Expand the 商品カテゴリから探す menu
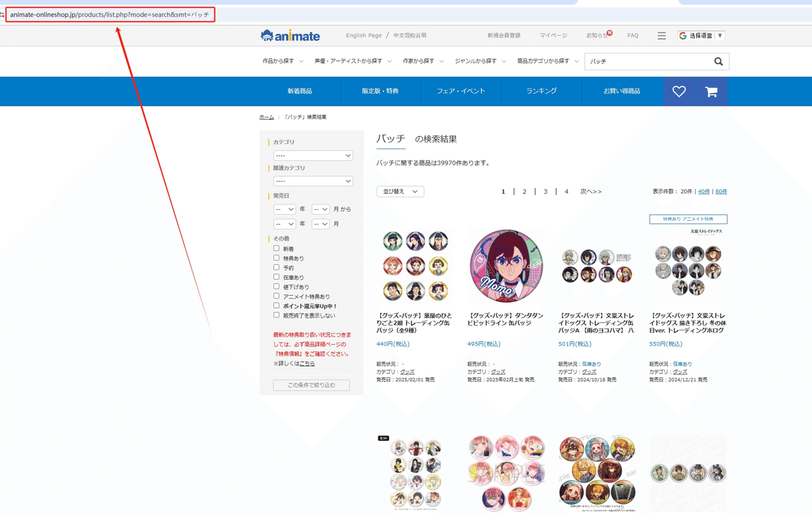Image resolution: width=812 pixels, height=514 pixels. (548, 61)
